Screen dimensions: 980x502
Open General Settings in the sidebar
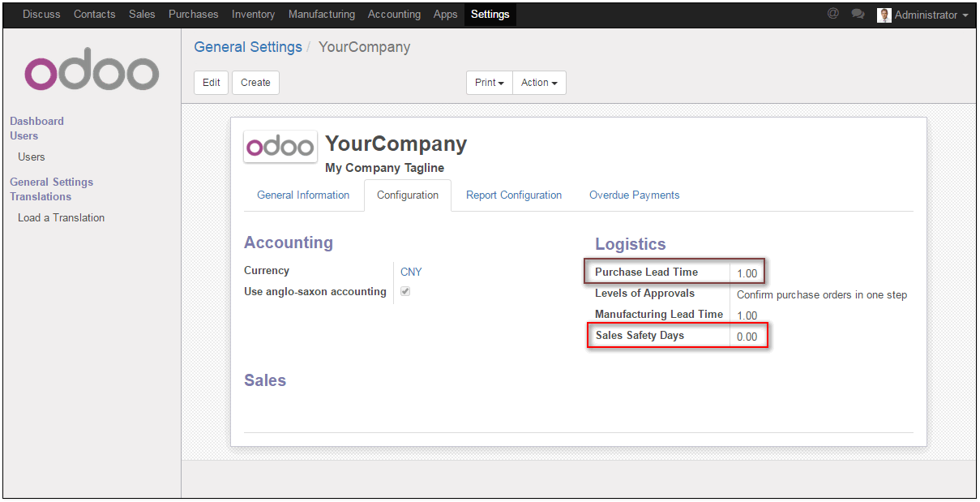click(x=51, y=182)
